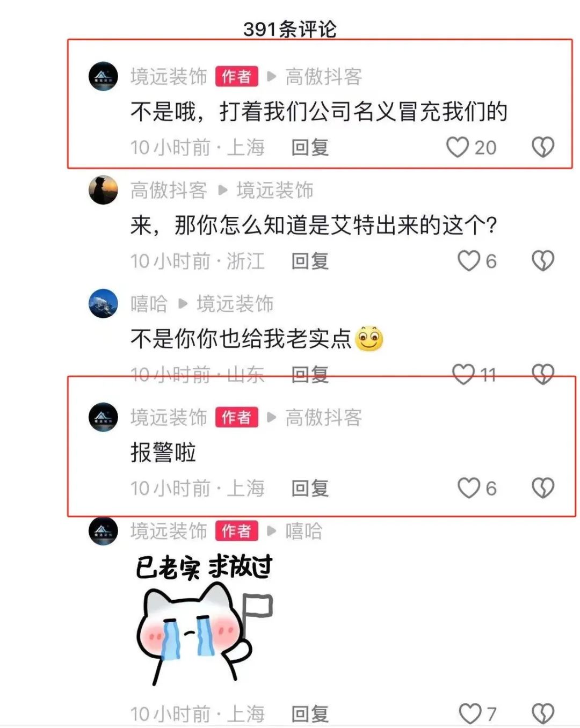
Task: Reply to the 报警啦 comment
Action: pos(310,488)
